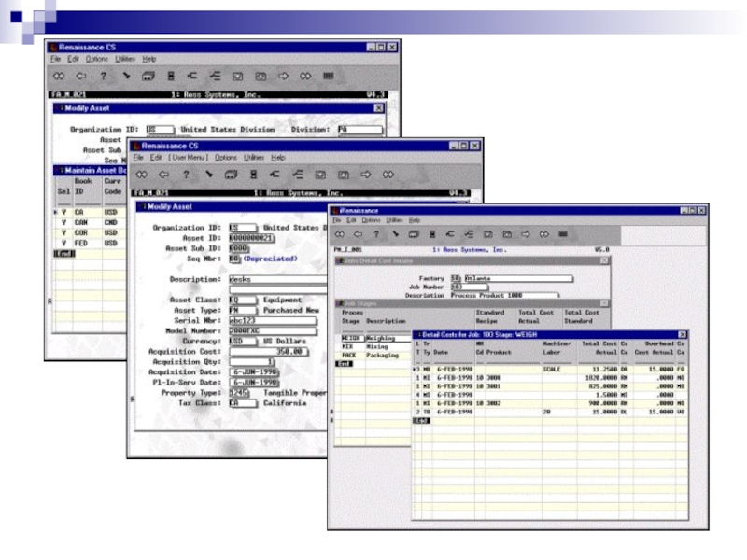The height and width of the screenshot is (560, 747).
Task: Open File menu in back Renaissance CS window
Action: point(56,59)
